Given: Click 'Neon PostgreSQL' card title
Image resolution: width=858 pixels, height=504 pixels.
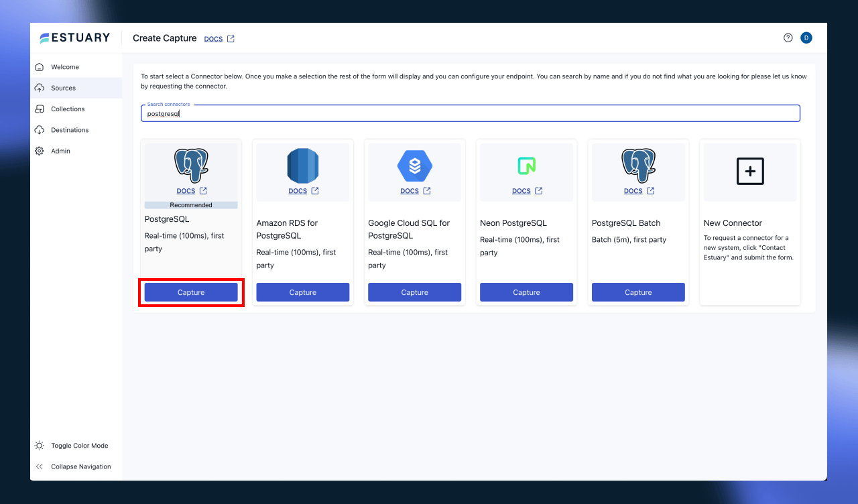Looking at the screenshot, I should point(513,223).
